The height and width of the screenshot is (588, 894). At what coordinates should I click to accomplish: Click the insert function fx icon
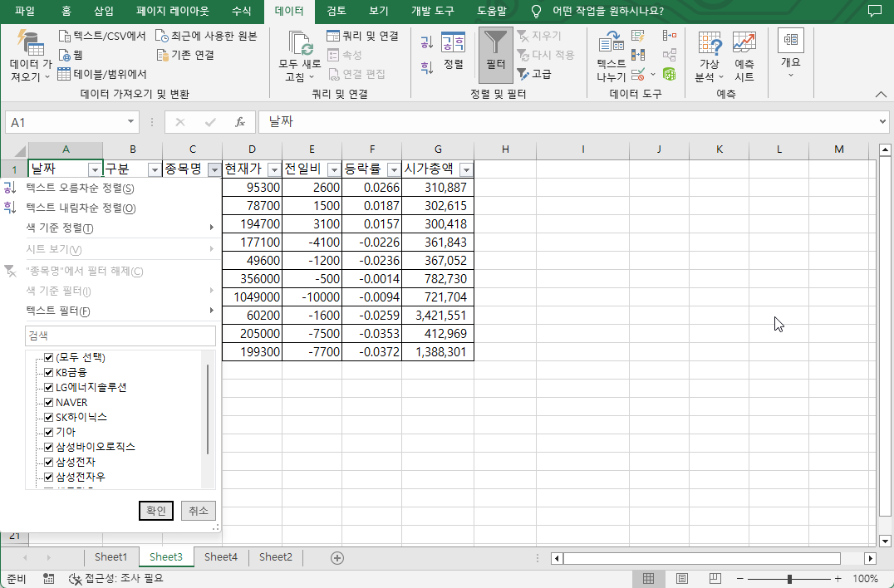click(x=240, y=122)
